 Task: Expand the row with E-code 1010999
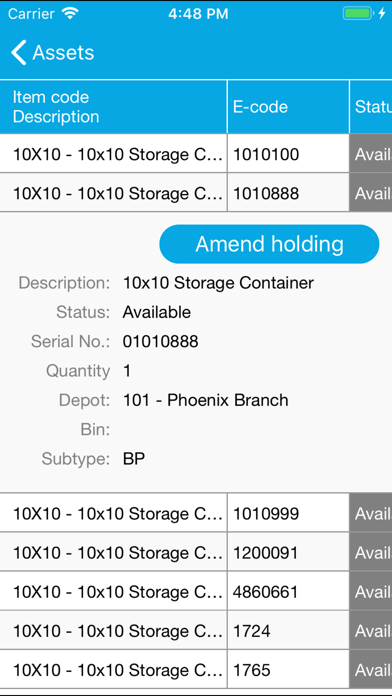pos(196,513)
